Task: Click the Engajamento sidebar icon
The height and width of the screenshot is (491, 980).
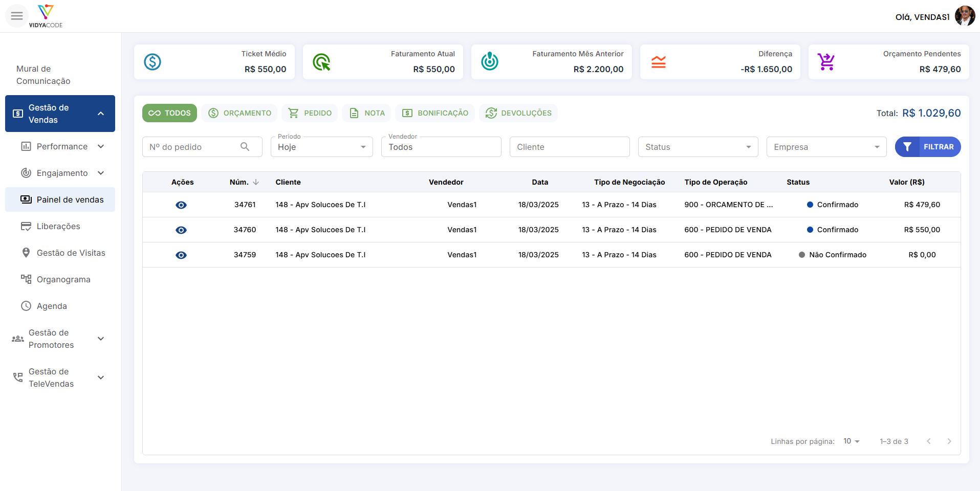Action: tap(26, 173)
